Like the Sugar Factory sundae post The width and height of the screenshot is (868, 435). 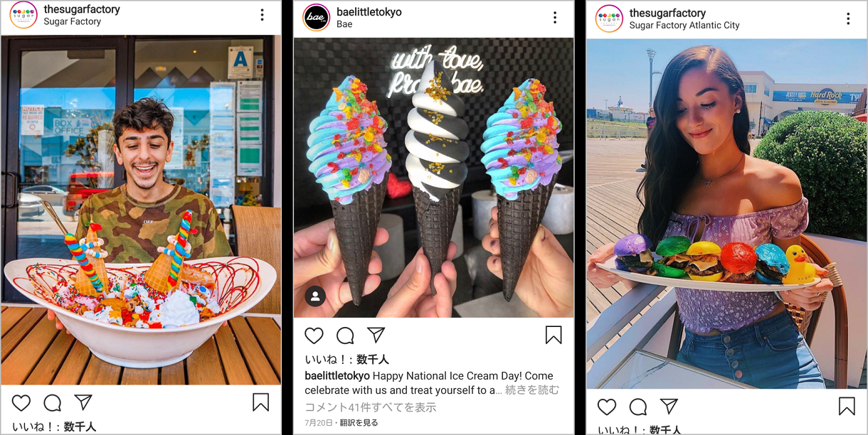(21, 403)
